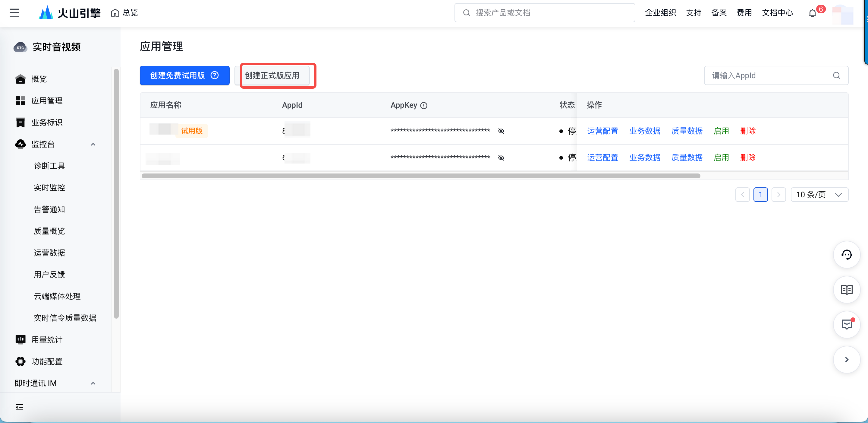Image resolution: width=868 pixels, height=423 pixels.
Task: Open notifications bell icon
Action: point(813,13)
